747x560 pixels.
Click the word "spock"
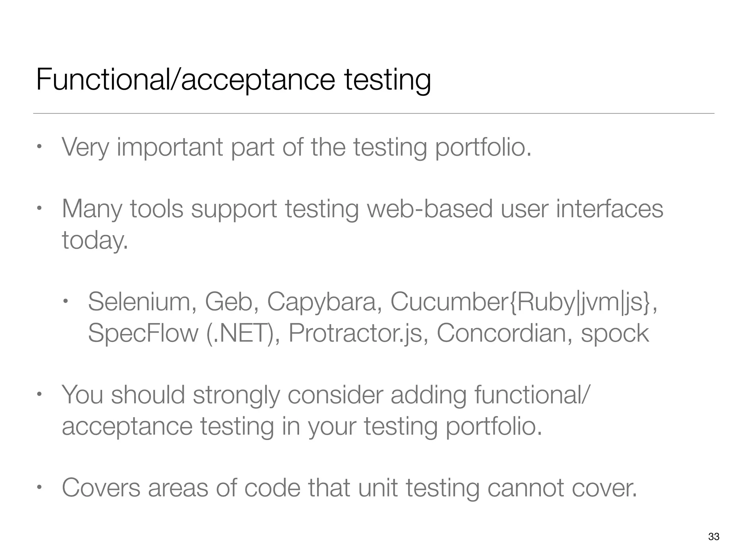[x=615, y=333]
